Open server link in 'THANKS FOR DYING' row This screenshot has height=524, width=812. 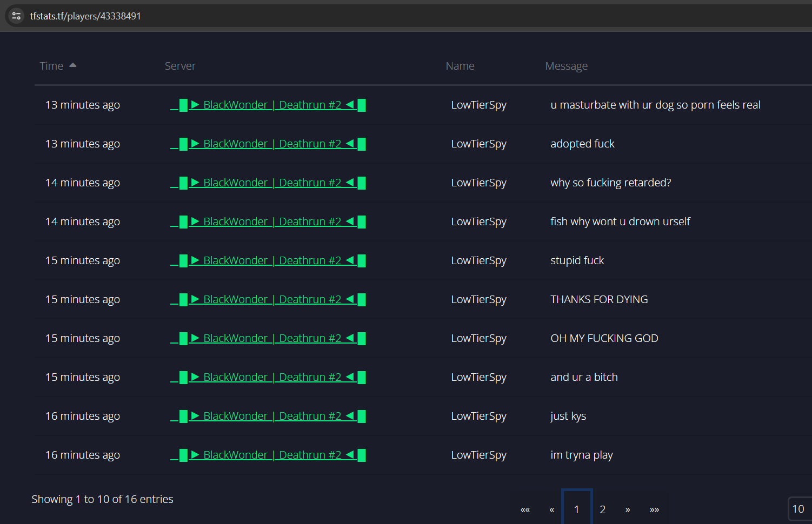(268, 299)
